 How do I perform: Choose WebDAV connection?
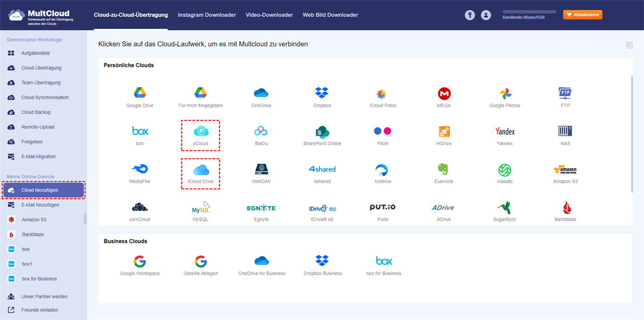pyautogui.click(x=261, y=169)
